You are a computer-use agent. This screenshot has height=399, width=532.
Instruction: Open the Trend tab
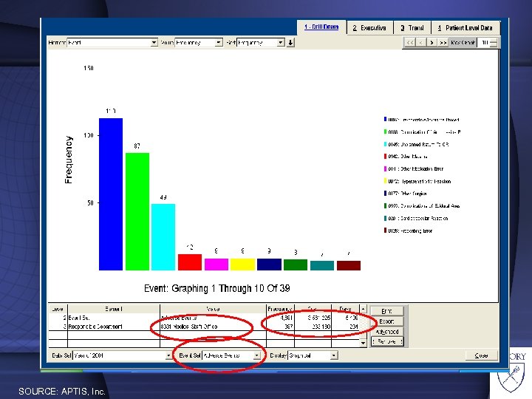pos(412,28)
